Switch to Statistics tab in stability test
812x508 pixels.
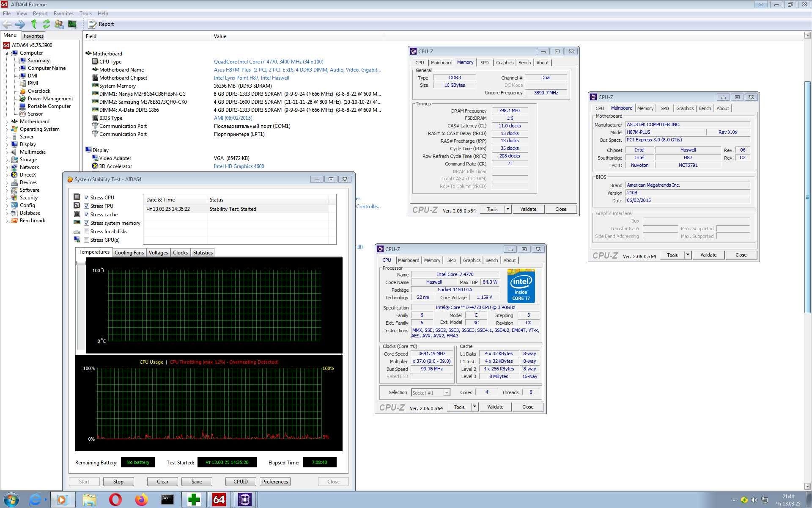click(203, 253)
